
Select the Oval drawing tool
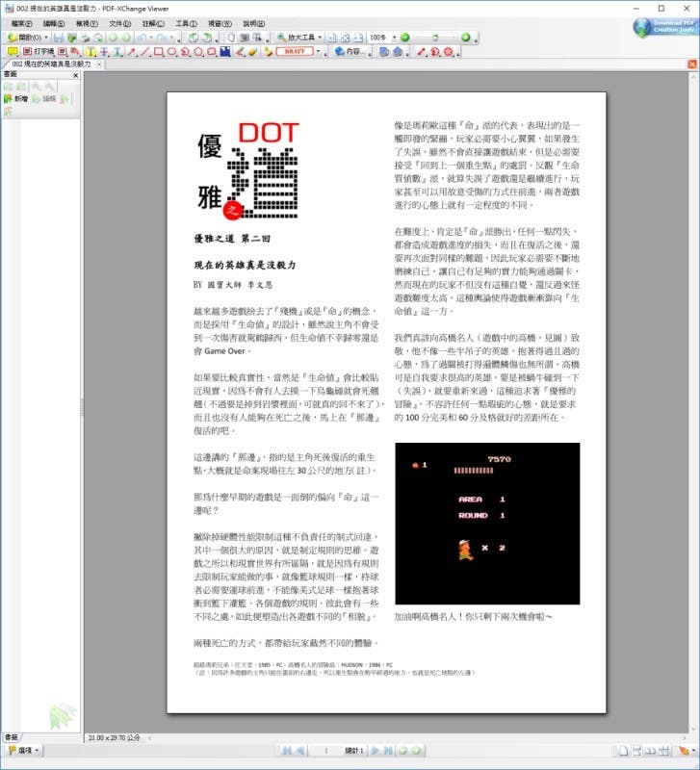click(171, 51)
